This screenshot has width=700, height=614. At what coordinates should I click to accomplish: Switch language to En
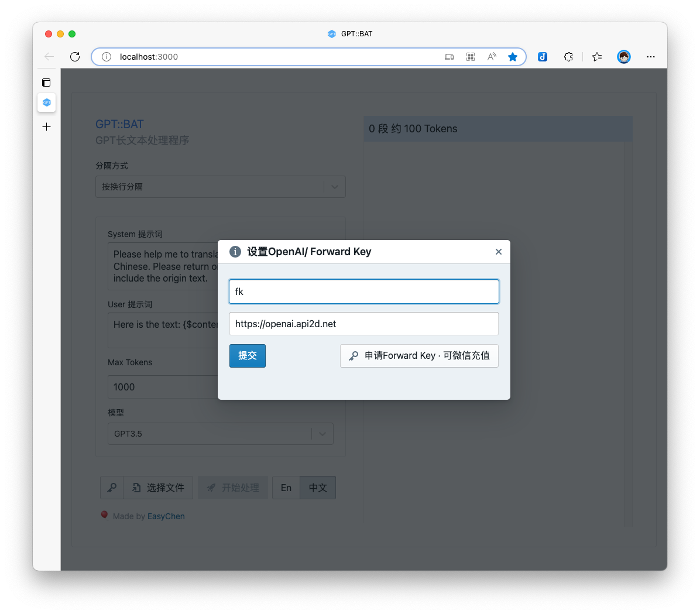tap(286, 488)
